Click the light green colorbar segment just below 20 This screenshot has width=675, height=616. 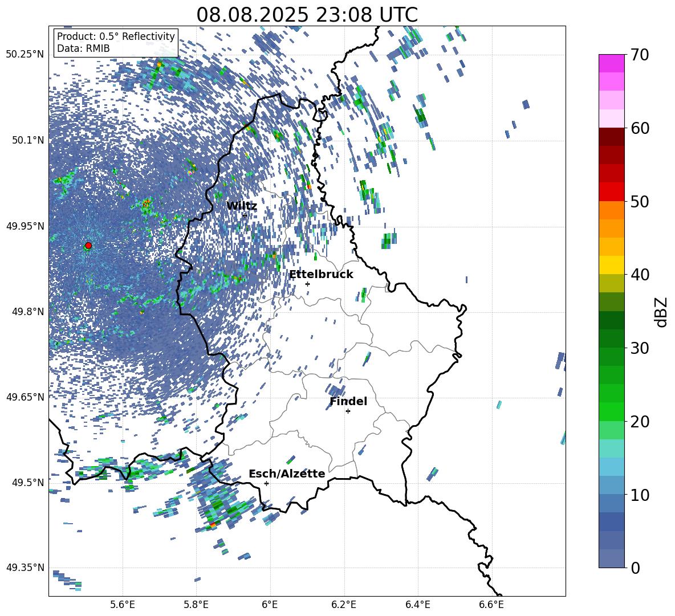pyautogui.click(x=611, y=430)
